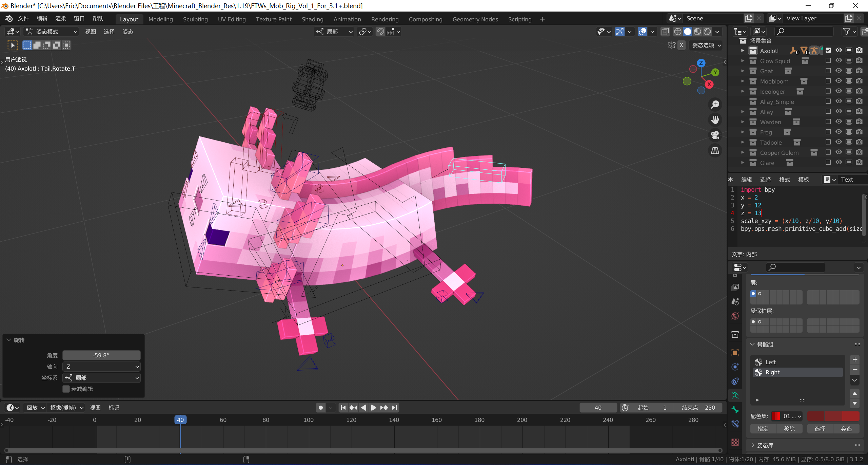Toggle X-ray display icon
The width and height of the screenshot is (868, 465).
pyautogui.click(x=665, y=32)
